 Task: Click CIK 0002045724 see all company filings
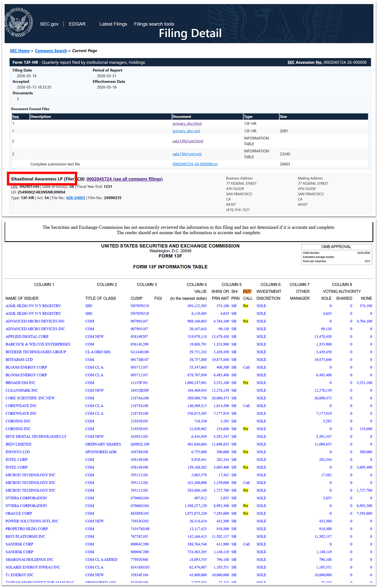coord(125,179)
